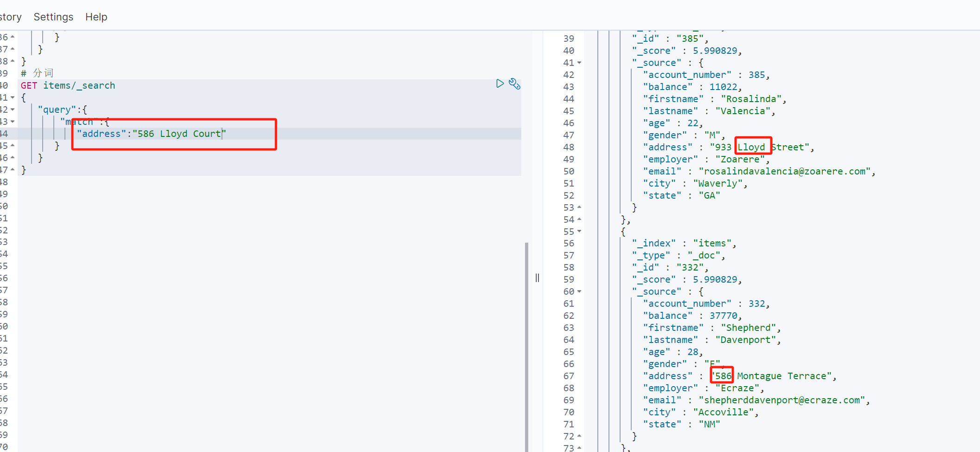Collapse _source block at output line 60
980x452 pixels.
(x=579, y=291)
